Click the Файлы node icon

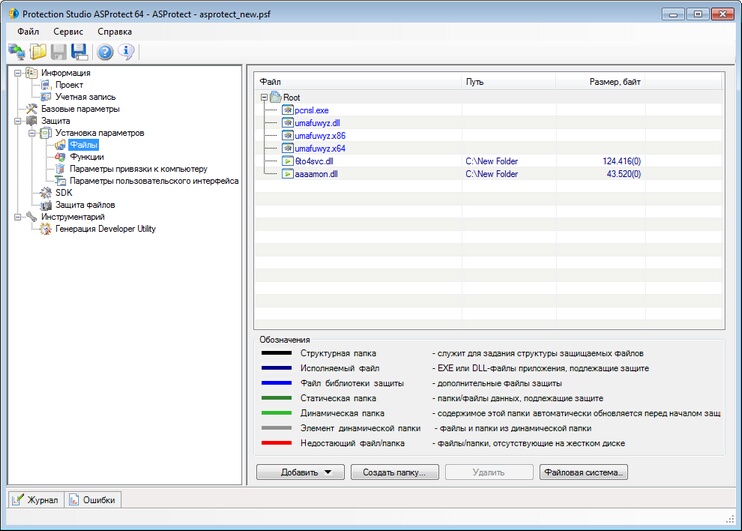click(60, 145)
